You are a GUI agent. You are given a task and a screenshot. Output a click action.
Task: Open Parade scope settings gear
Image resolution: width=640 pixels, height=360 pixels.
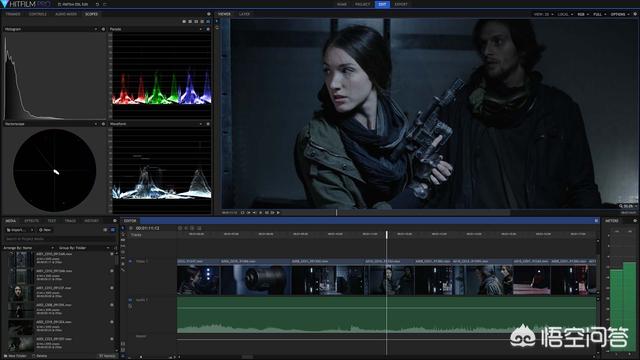coord(208,29)
